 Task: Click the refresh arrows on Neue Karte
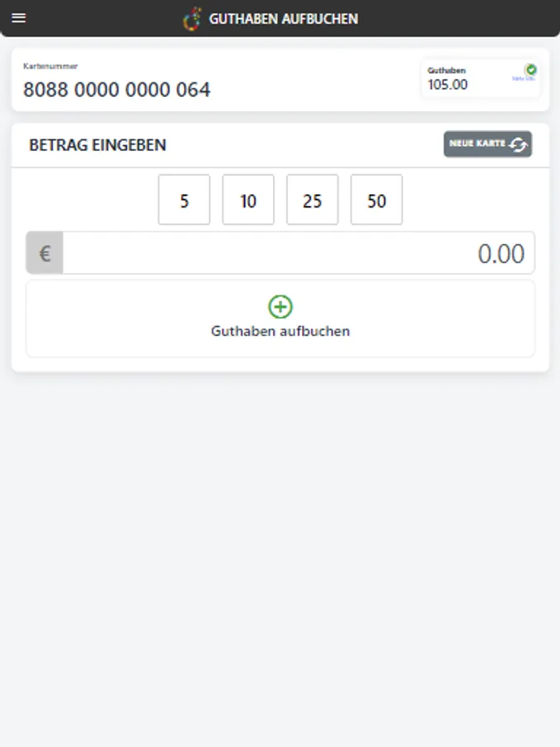point(519,144)
